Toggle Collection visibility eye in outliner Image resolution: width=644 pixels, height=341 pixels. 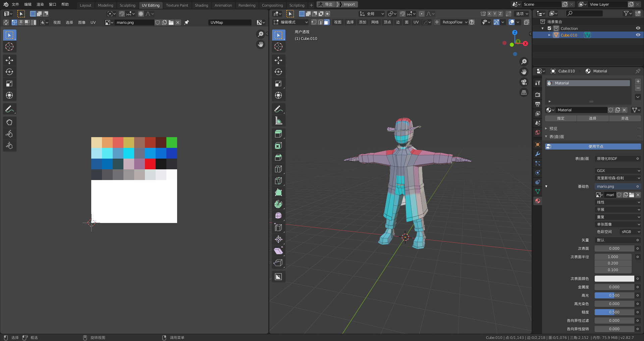point(638,29)
